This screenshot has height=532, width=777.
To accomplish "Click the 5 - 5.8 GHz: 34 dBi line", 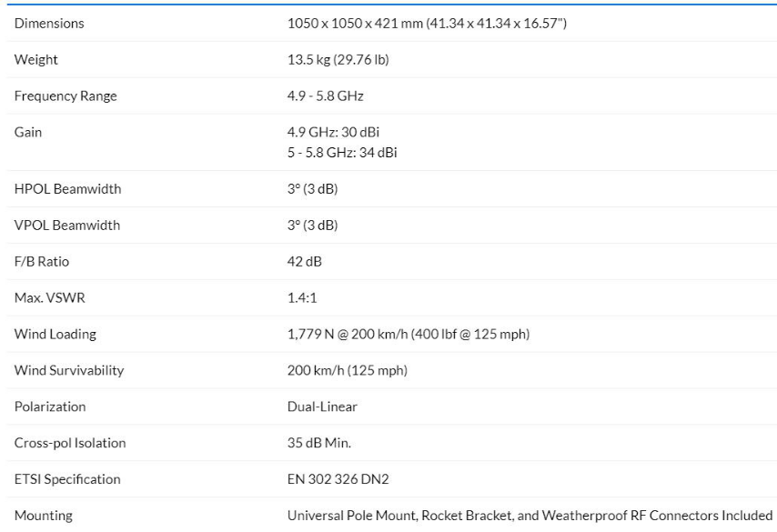I will 341,153.
